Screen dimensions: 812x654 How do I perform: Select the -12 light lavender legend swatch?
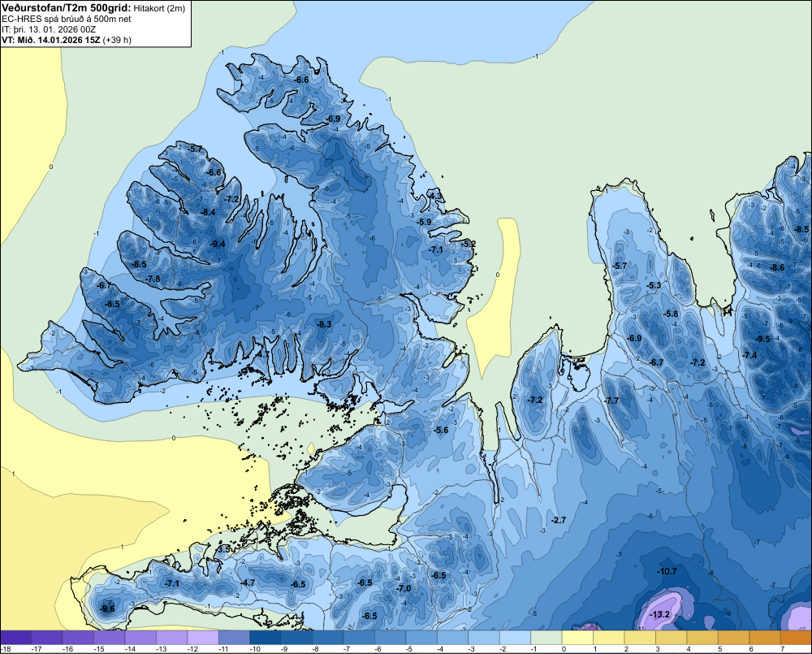[x=203, y=638]
